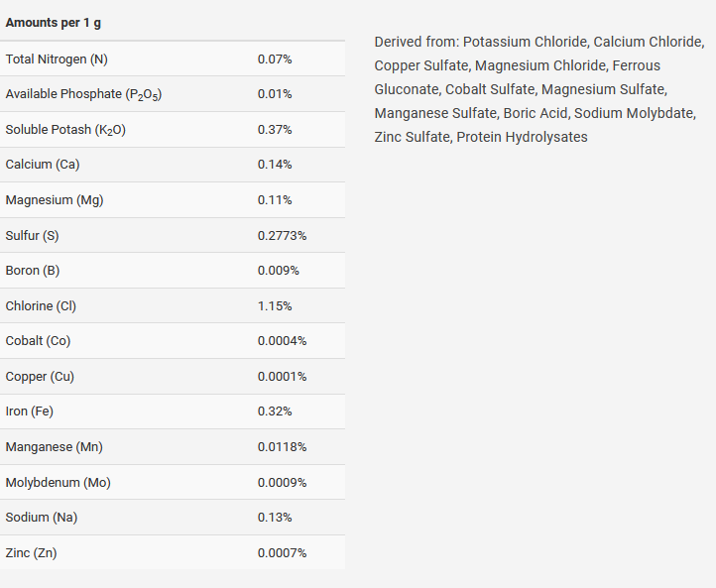
Task: Click the Total Nitrogen value 0.07%
Action: coord(275,59)
